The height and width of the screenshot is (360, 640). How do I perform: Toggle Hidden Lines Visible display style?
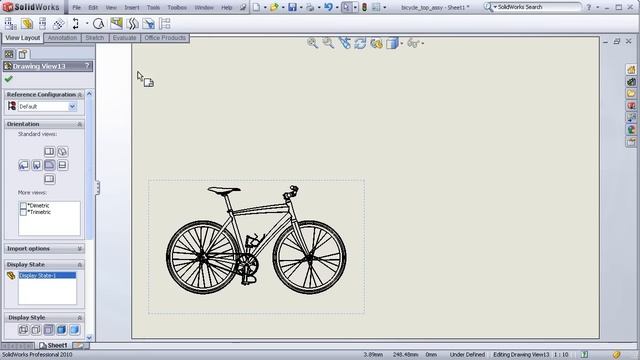[x=36, y=329]
